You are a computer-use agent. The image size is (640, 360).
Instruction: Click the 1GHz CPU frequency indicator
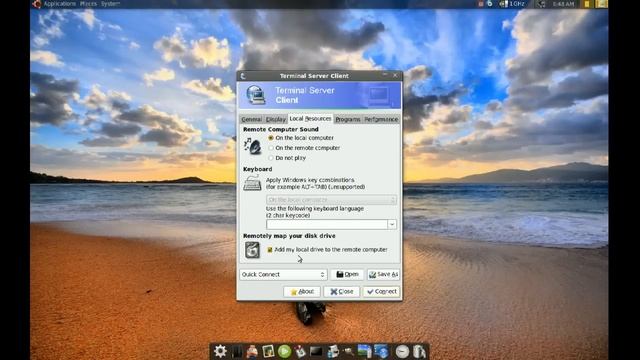[512, 4]
